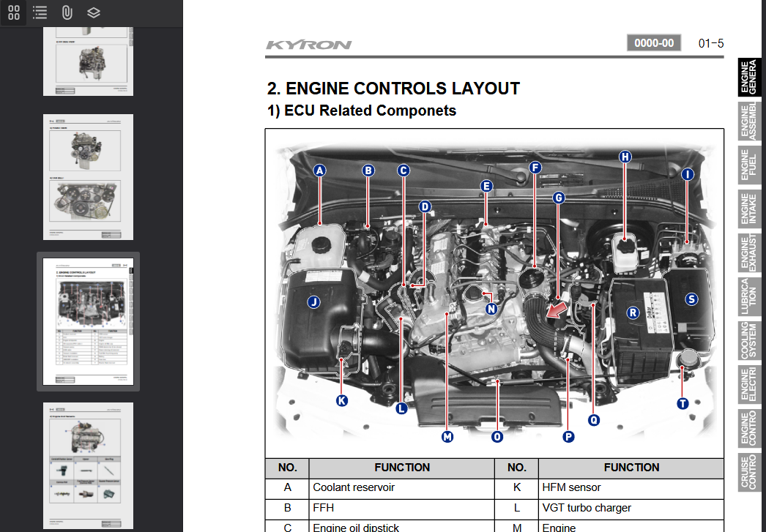Show the document outline list

pyautogui.click(x=40, y=12)
